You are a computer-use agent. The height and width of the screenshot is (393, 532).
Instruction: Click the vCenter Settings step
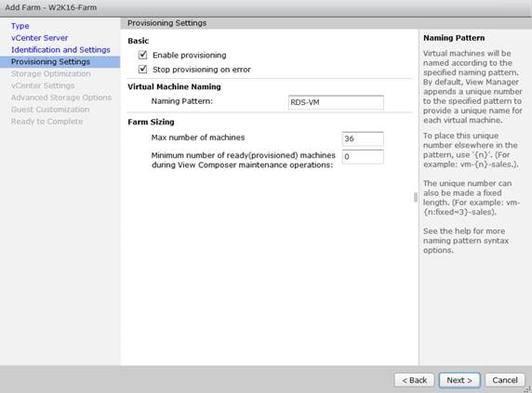click(x=43, y=85)
